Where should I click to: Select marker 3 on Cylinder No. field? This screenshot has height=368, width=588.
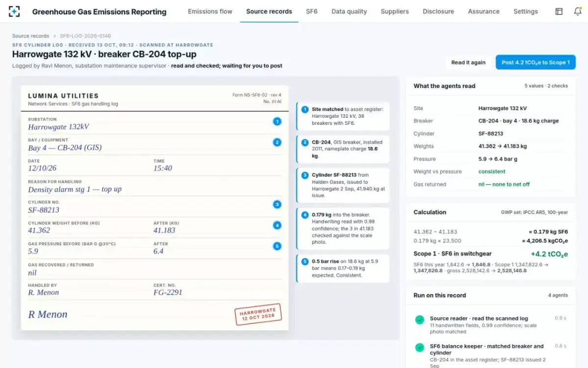[277, 205]
